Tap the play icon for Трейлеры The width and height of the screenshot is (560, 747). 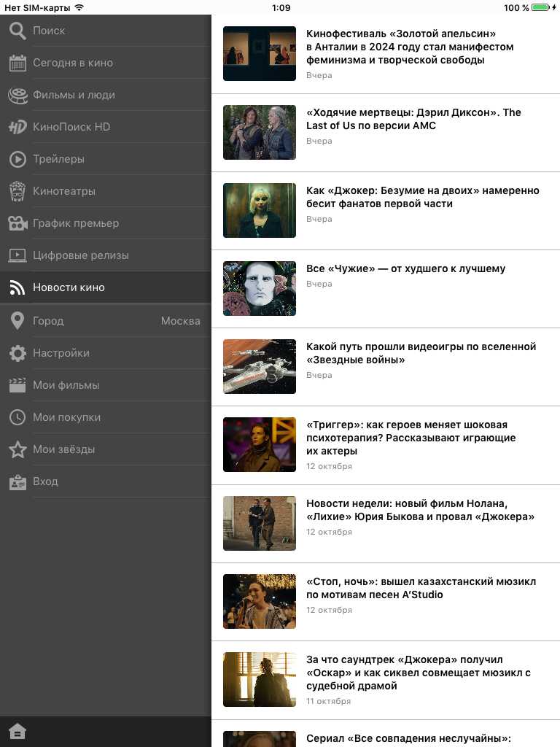(x=17, y=159)
